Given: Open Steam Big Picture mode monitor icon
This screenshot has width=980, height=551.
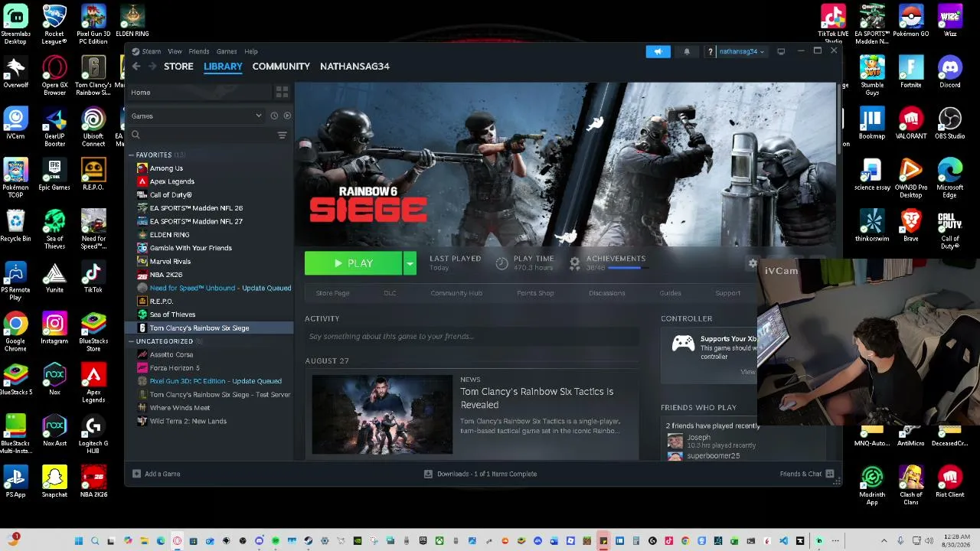Looking at the screenshot, I should pyautogui.click(x=781, y=51).
